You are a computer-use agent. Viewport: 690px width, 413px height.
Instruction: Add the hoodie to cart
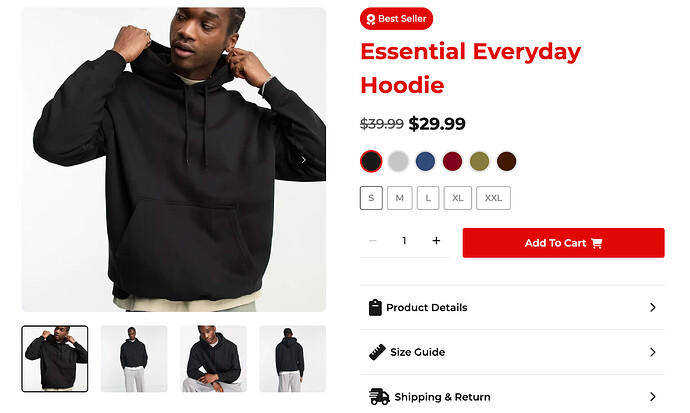tap(563, 243)
